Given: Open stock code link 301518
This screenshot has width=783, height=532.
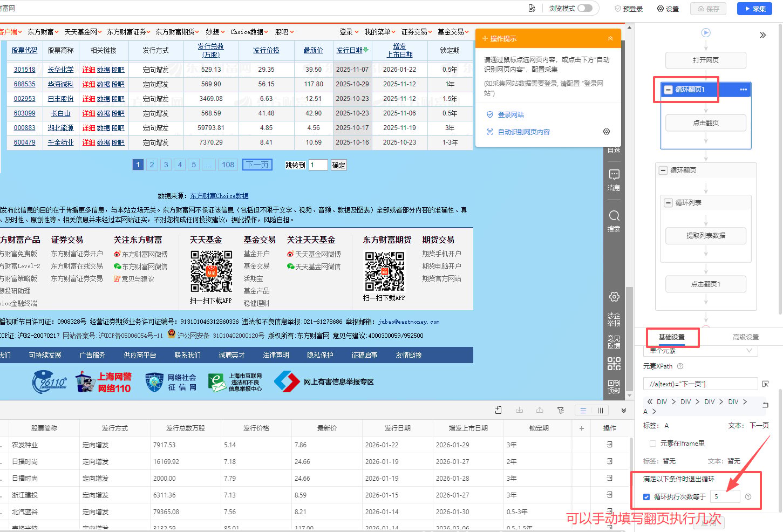Looking at the screenshot, I should coord(24,70).
